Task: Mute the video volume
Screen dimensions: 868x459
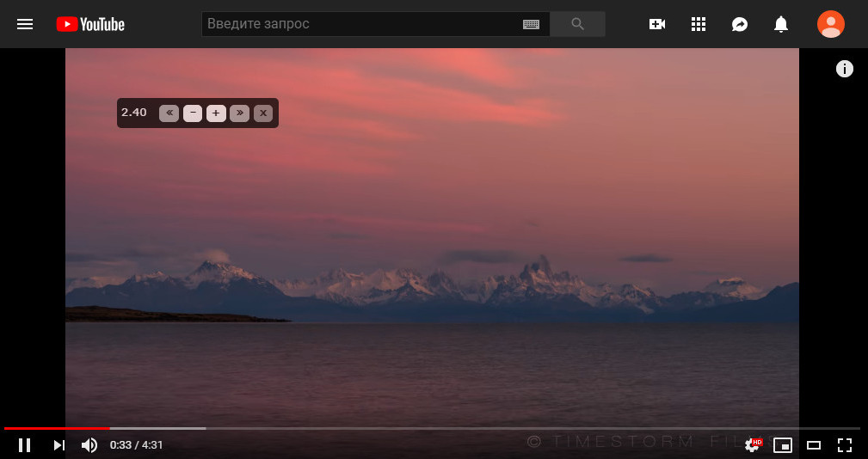Action: (x=89, y=444)
